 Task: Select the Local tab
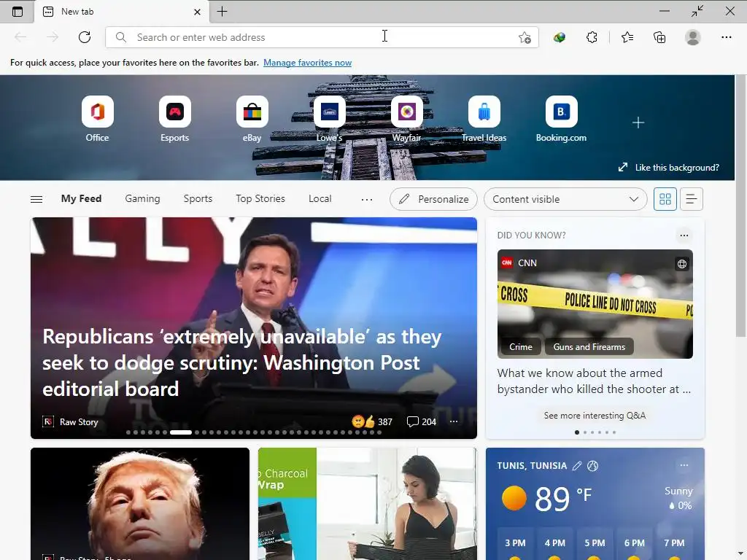[320, 198]
